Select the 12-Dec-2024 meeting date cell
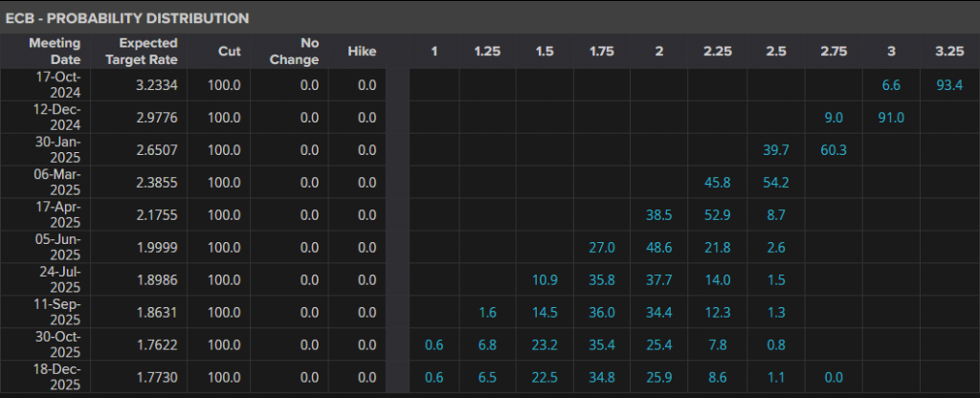Screen dimensions: 980x398 46,117
